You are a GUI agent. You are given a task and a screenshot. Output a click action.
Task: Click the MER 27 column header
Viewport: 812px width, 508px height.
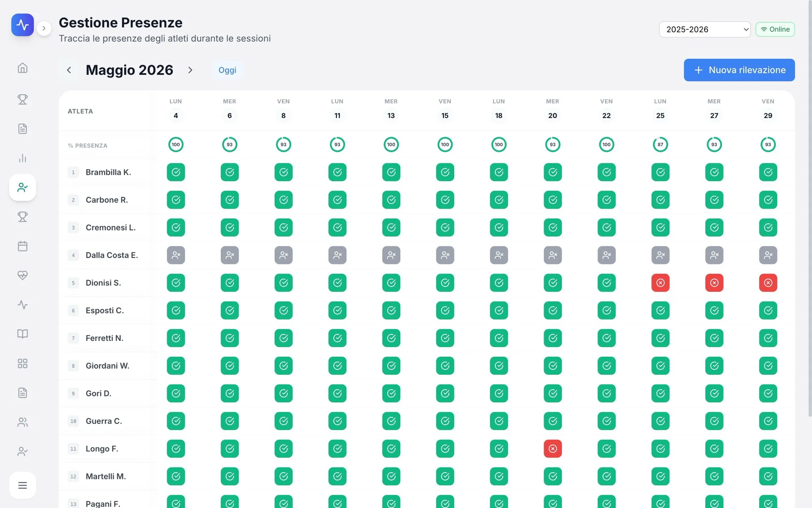tap(714, 109)
